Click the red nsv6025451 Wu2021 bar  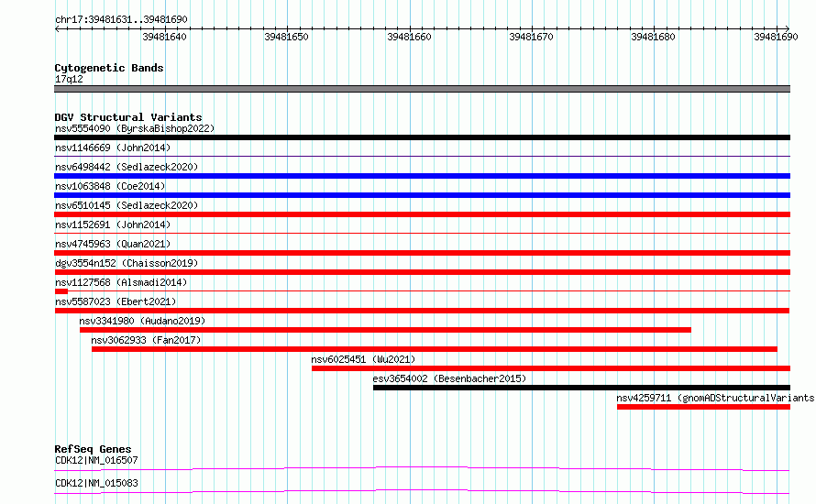[x=551, y=368]
